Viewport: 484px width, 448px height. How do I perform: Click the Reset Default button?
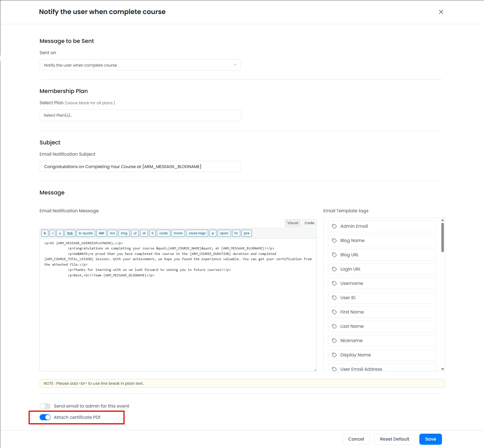[x=394, y=439]
